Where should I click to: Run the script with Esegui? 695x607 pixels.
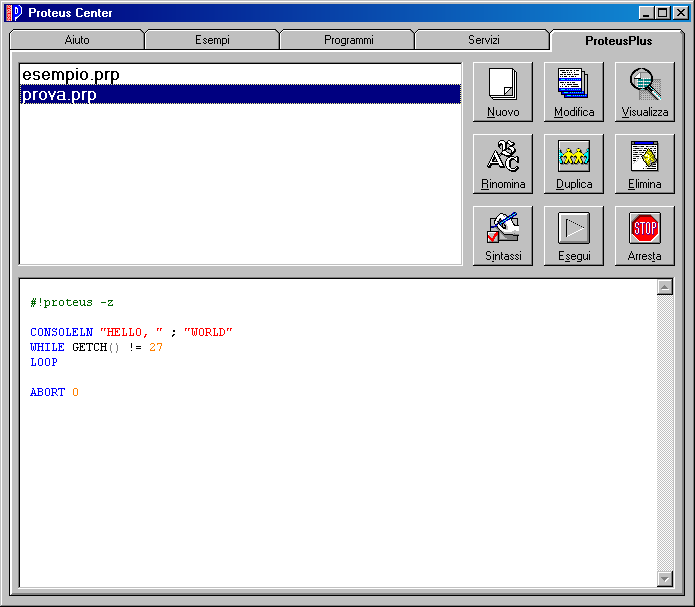pos(574,236)
